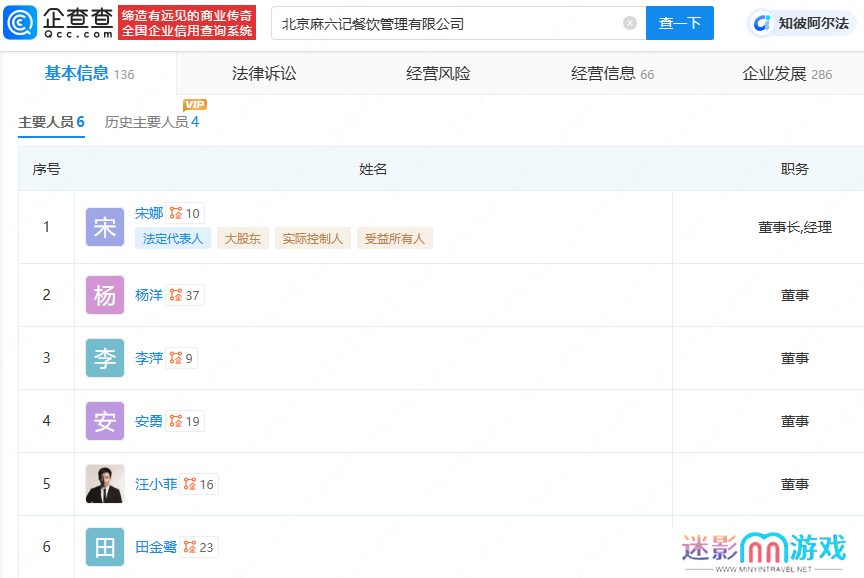Open relation graph icon next to 宋娜

176,213
